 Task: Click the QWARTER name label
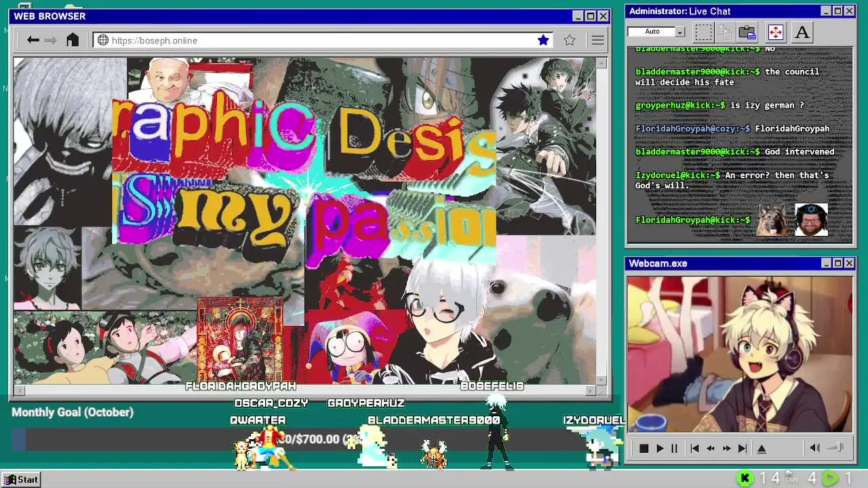coord(258,420)
